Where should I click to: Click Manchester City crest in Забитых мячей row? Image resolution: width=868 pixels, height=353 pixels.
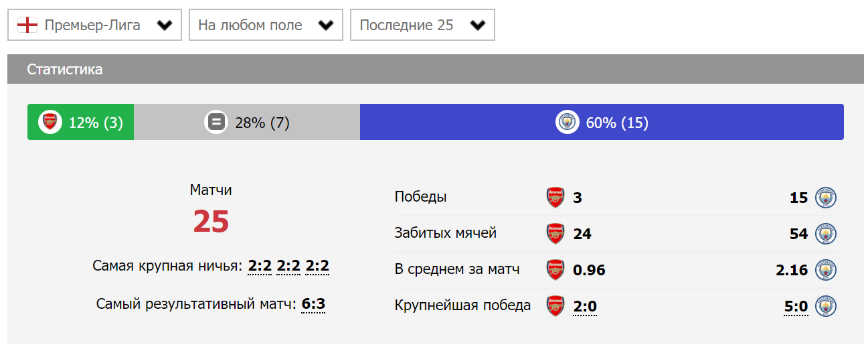[x=827, y=234]
